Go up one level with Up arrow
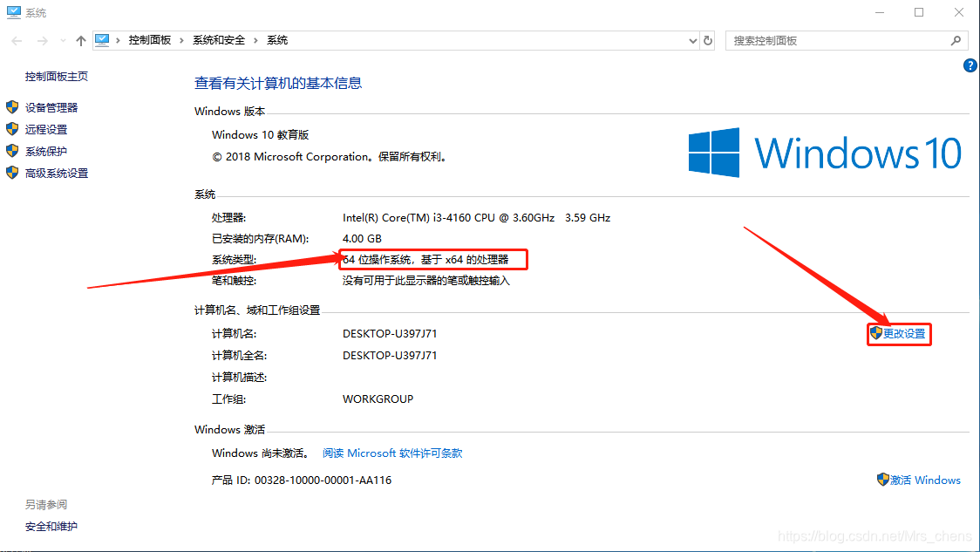The width and height of the screenshot is (980, 552). [80, 41]
